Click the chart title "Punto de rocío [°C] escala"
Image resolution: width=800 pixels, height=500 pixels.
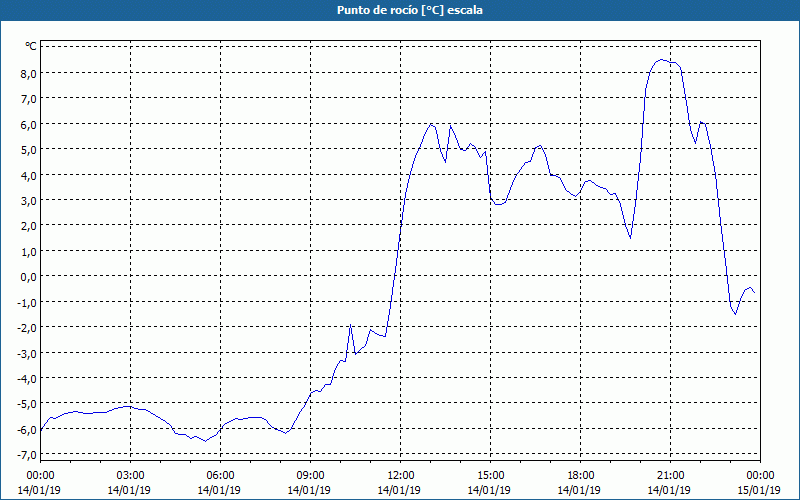point(410,10)
